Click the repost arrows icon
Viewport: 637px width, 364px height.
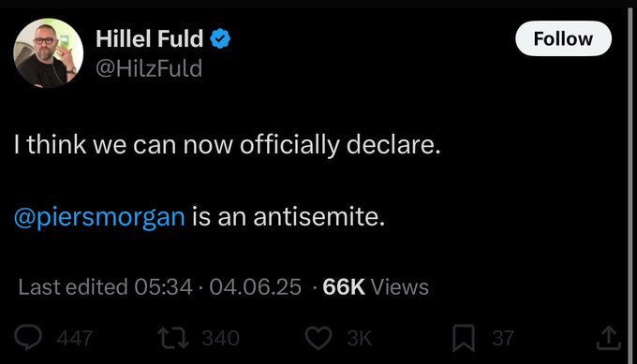click(x=173, y=338)
